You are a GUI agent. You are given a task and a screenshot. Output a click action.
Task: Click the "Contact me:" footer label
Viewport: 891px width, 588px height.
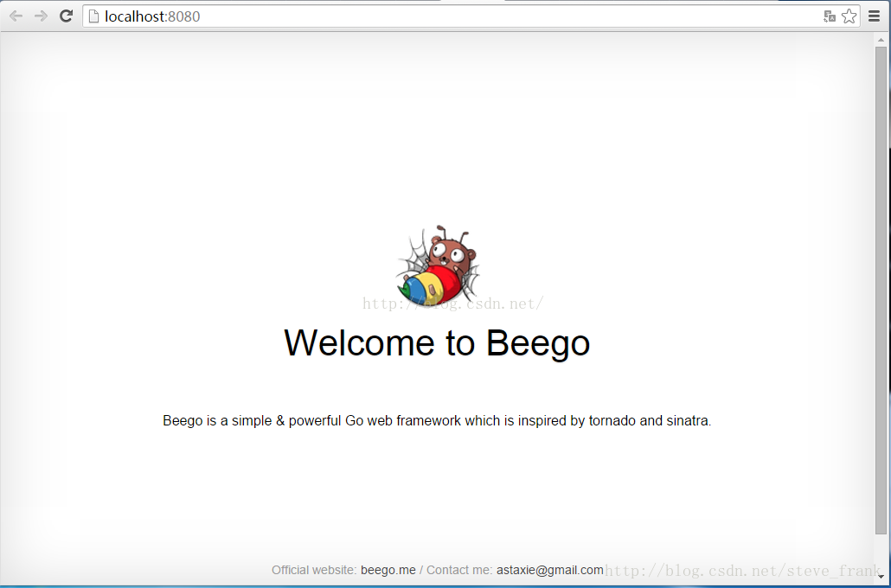(459, 570)
